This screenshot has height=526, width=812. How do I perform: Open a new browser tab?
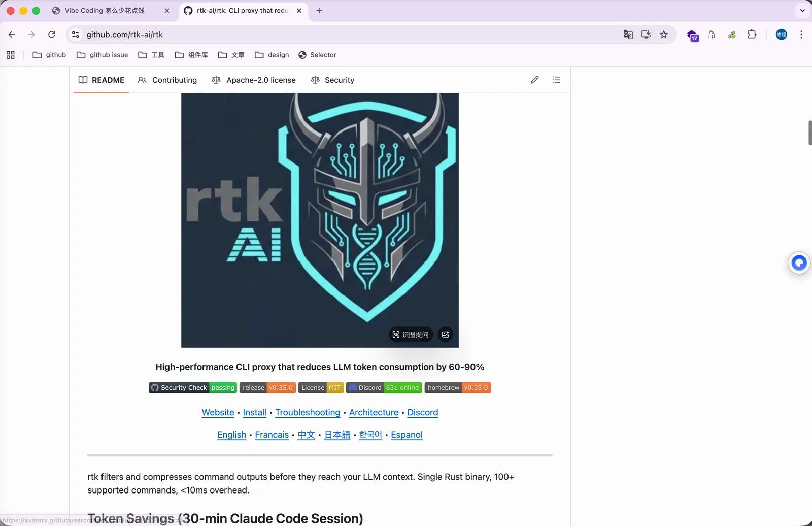coord(319,11)
